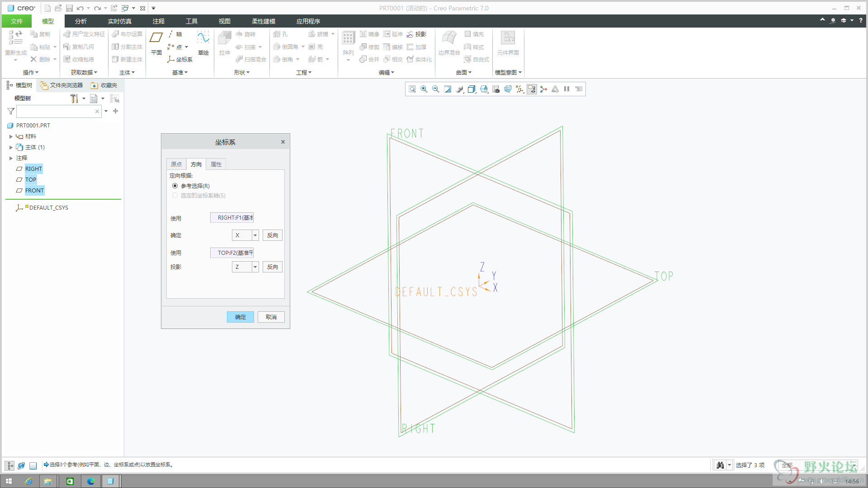Image resolution: width=868 pixels, height=488 pixels.
Task: Click the Windows switch icon in quick toolbar
Action: [125, 8]
